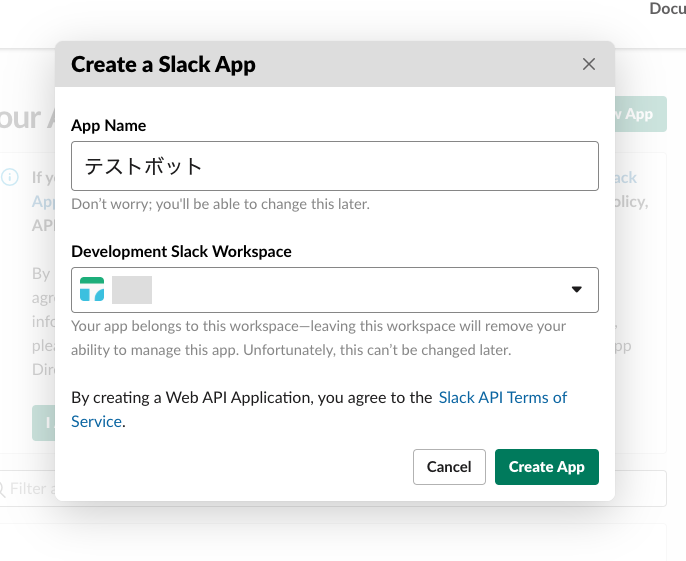Click the info circle icon in background page

[10, 177]
